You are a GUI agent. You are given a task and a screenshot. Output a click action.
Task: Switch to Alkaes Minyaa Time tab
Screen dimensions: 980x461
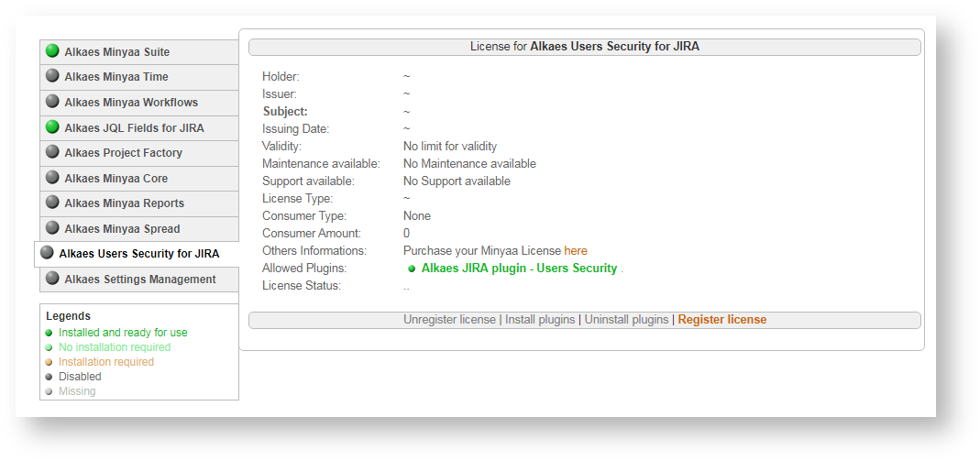pyautogui.click(x=139, y=77)
